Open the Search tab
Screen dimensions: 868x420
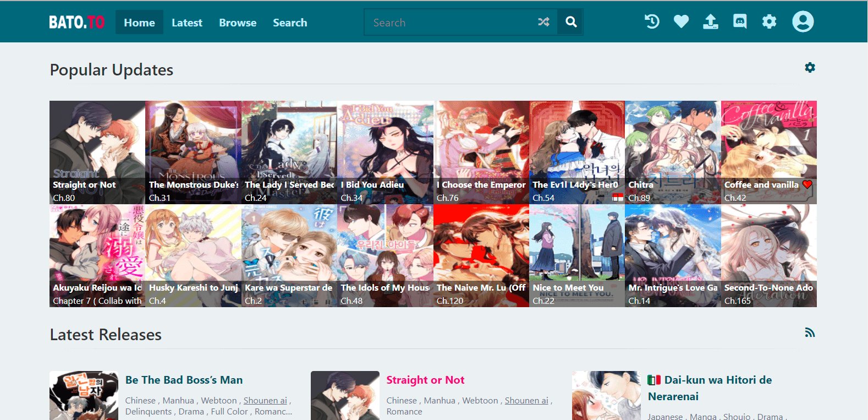click(290, 23)
